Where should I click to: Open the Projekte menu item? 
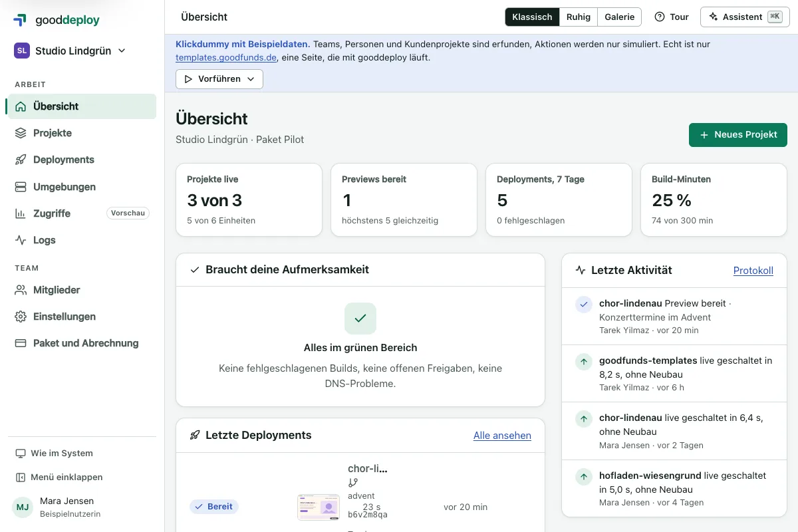[x=82, y=133]
